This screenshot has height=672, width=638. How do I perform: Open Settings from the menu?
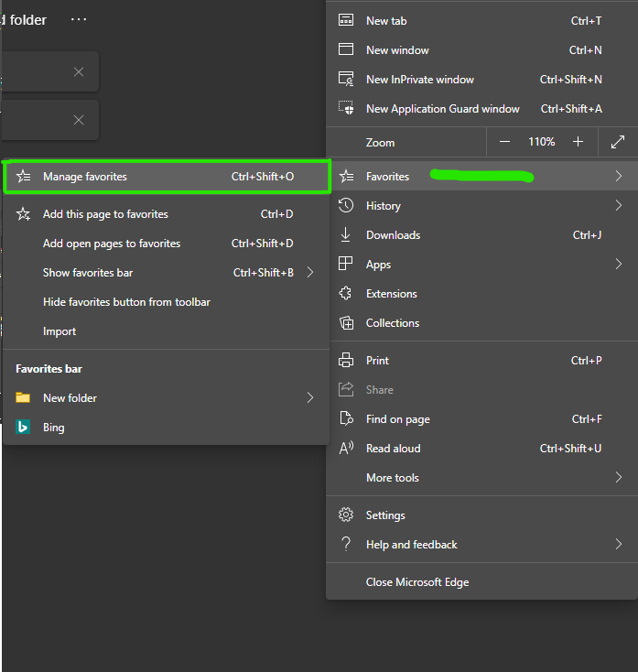481,515
